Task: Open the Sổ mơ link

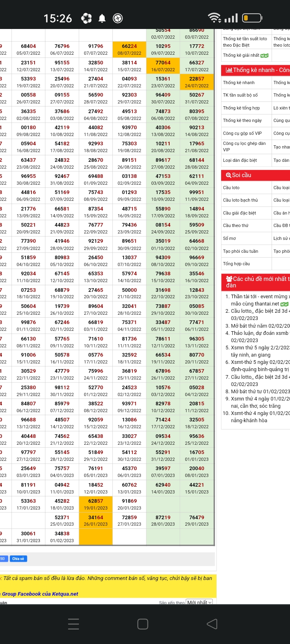Action: pos(229,238)
